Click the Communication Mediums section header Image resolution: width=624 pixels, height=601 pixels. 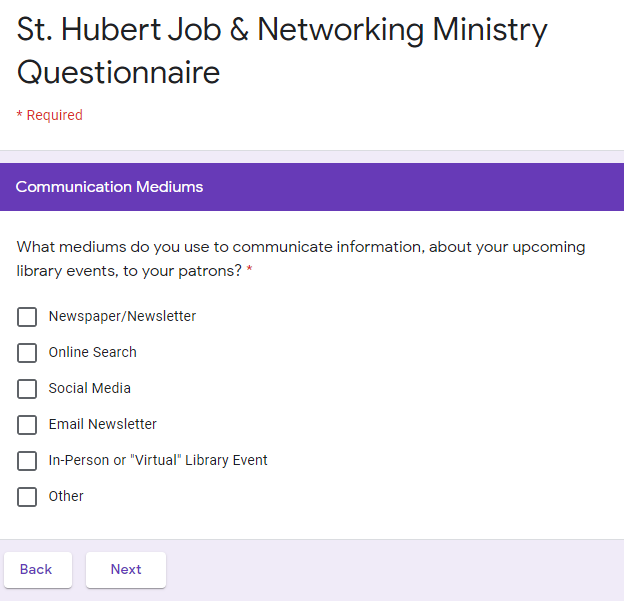click(x=110, y=187)
